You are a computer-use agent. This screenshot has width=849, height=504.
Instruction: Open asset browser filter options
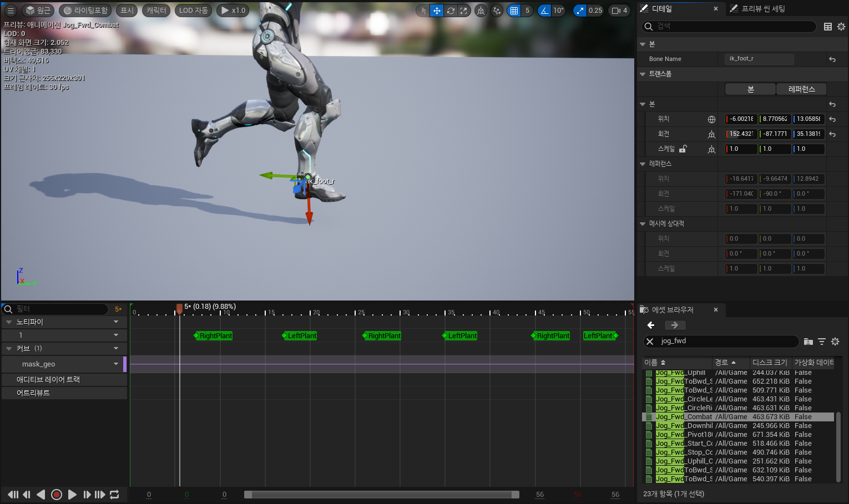coord(822,342)
